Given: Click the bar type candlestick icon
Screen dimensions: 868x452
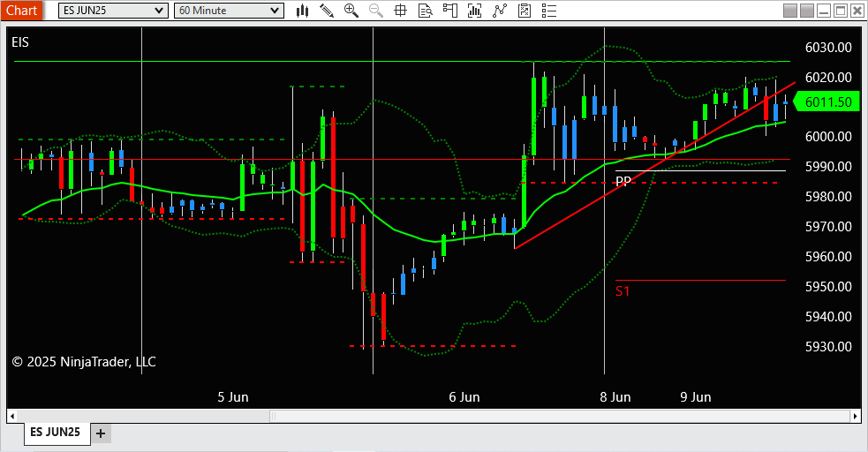Looking at the screenshot, I should click(x=302, y=11).
